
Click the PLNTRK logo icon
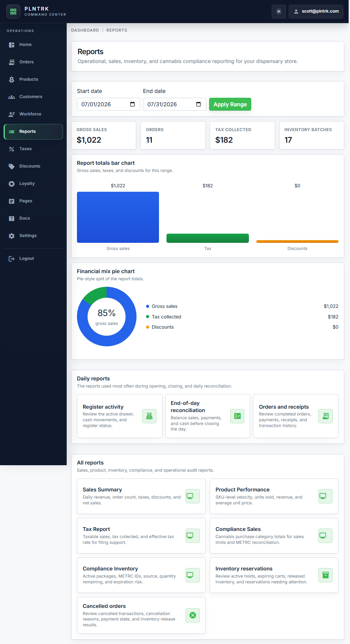click(x=13, y=12)
